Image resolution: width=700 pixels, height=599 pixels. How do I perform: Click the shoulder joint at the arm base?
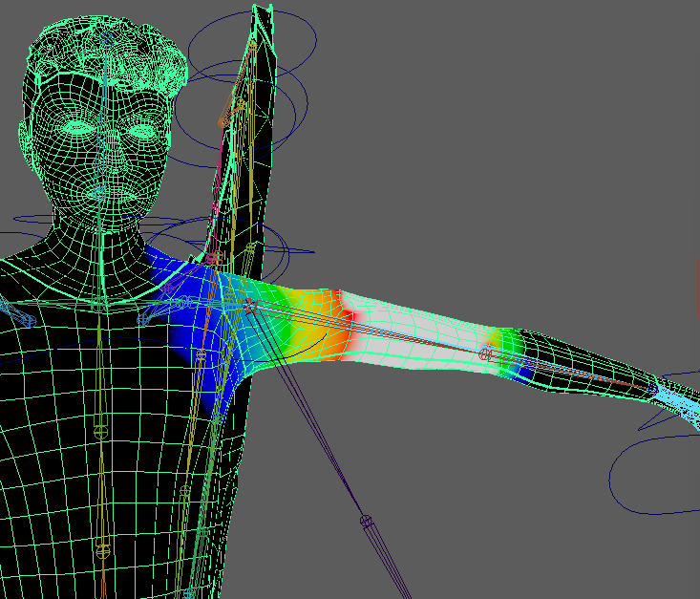251,307
